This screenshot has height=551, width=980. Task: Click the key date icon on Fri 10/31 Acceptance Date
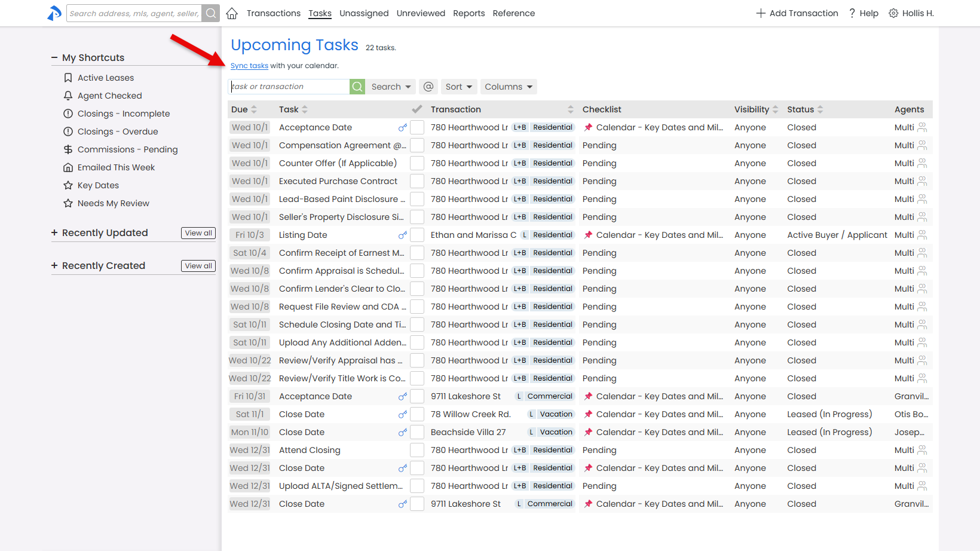(403, 396)
